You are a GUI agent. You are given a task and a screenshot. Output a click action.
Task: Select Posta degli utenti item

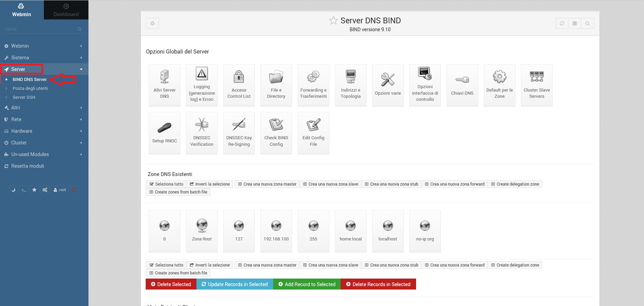point(30,88)
